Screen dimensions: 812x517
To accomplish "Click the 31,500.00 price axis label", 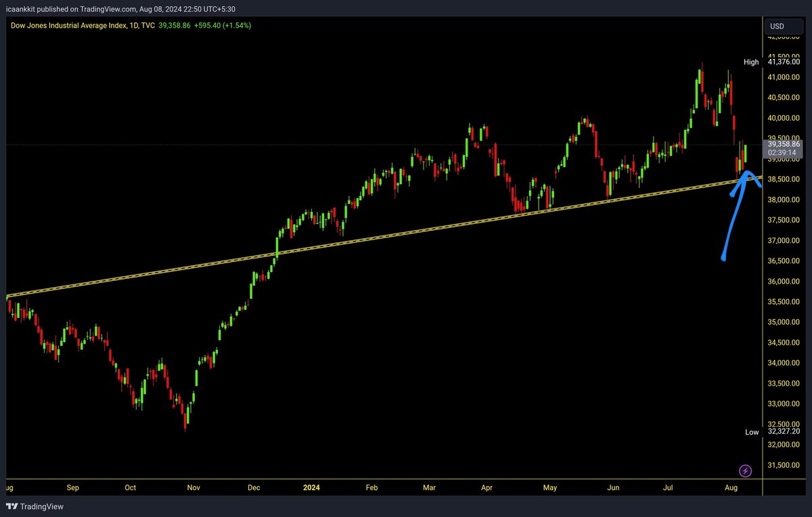I will [784, 465].
